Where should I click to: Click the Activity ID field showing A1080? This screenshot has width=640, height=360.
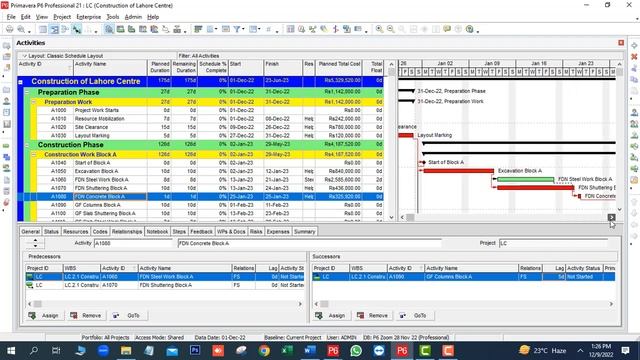point(133,243)
